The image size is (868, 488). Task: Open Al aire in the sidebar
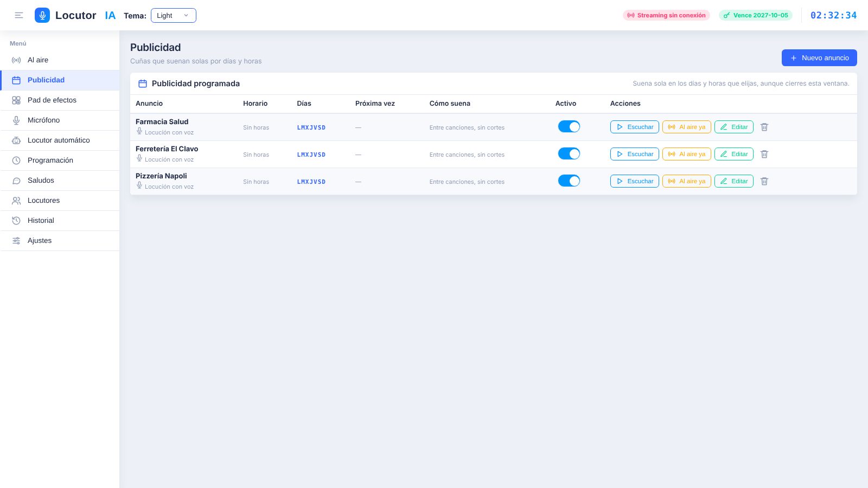coord(60,60)
